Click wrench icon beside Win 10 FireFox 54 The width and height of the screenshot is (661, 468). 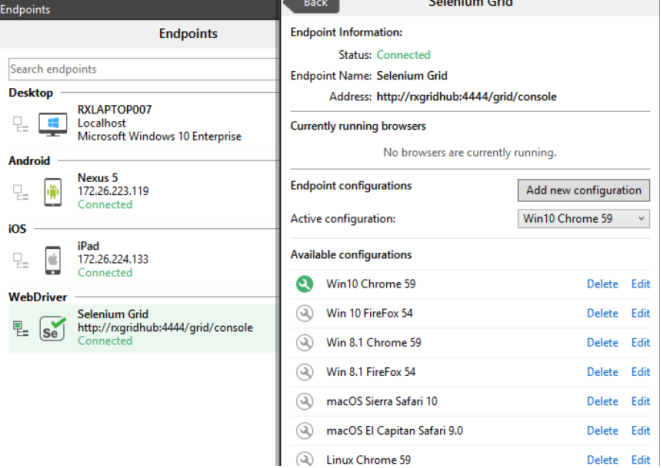[304, 313]
